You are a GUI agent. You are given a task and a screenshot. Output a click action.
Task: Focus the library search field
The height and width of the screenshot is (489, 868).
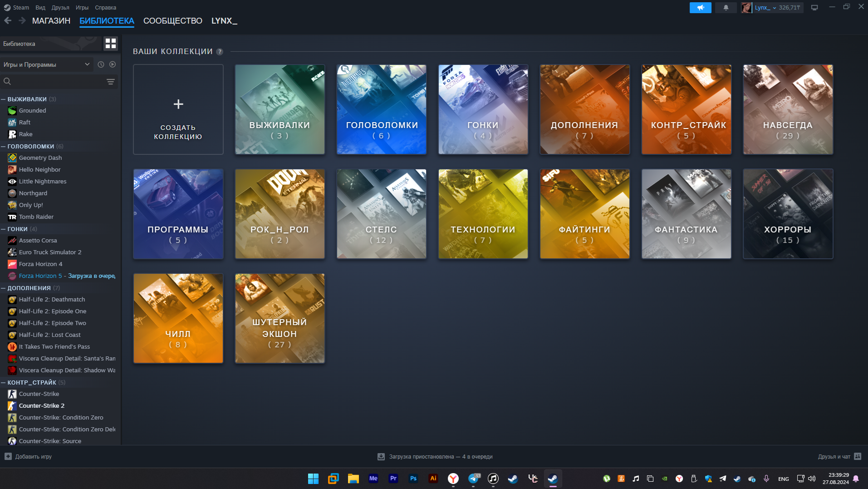point(59,82)
